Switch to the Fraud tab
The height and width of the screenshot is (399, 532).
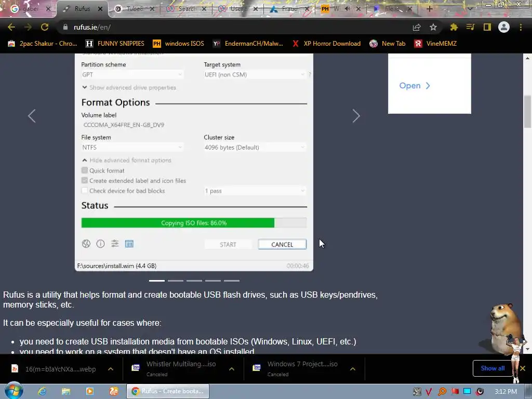point(289,9)
